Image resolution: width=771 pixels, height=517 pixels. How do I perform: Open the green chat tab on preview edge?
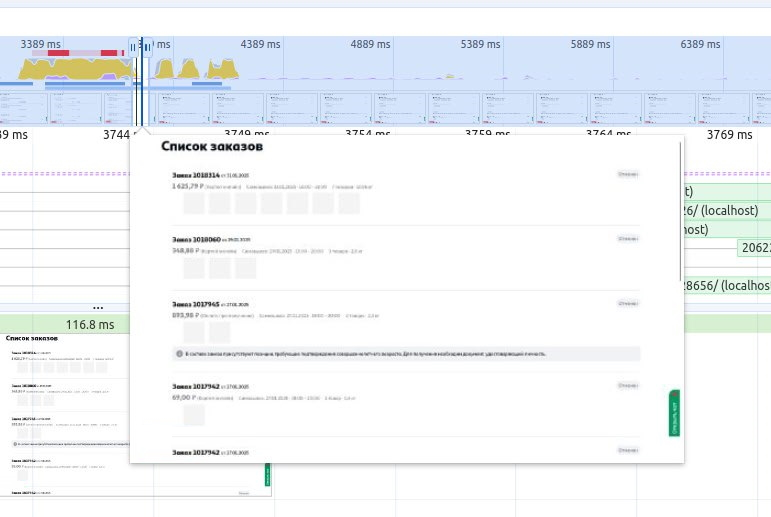click(x=674, y=413)
